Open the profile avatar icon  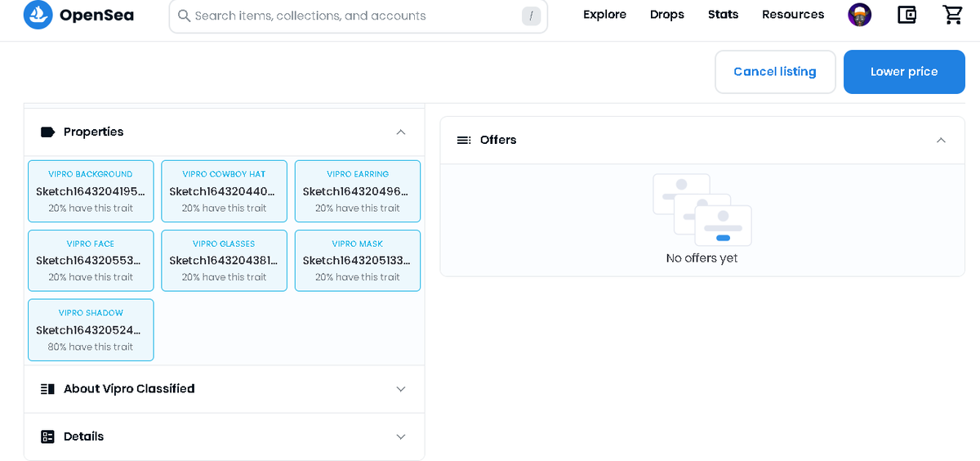(860, 15)
